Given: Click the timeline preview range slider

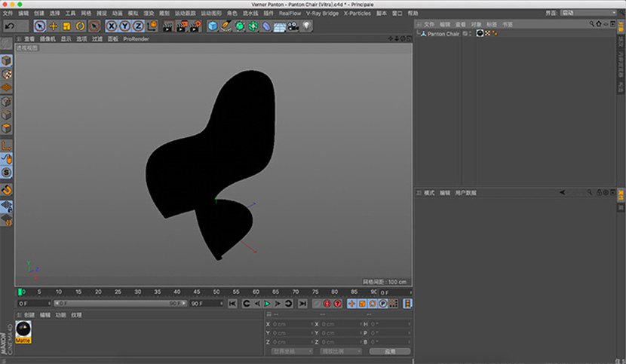Looking at the screenshot, I should [121, 303].
